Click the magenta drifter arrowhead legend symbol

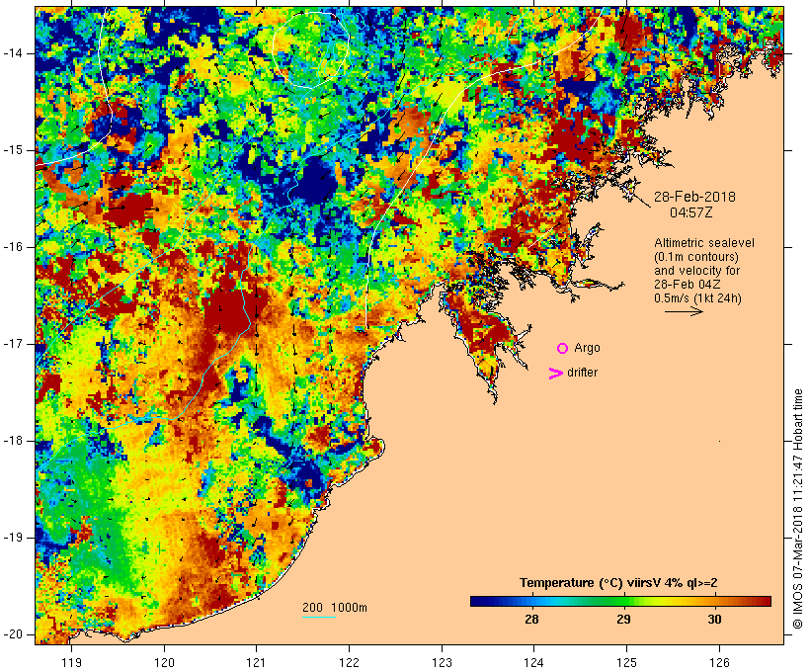click(556, 374)
